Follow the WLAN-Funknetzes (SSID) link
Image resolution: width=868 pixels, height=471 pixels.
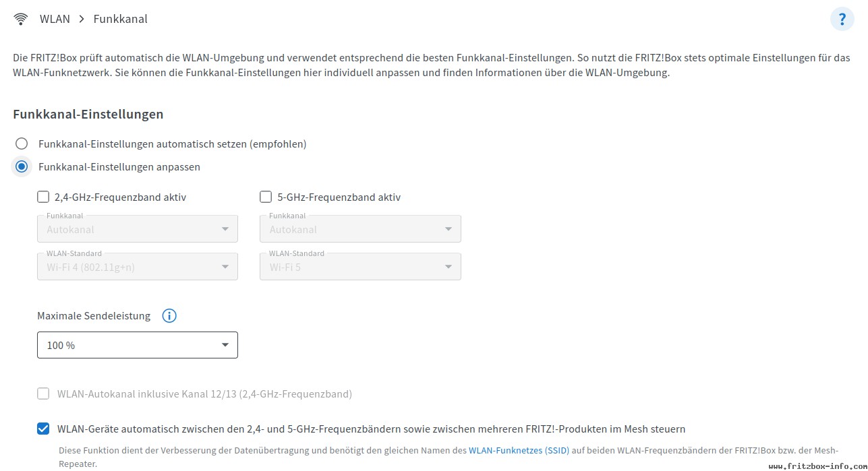point(519,450)
